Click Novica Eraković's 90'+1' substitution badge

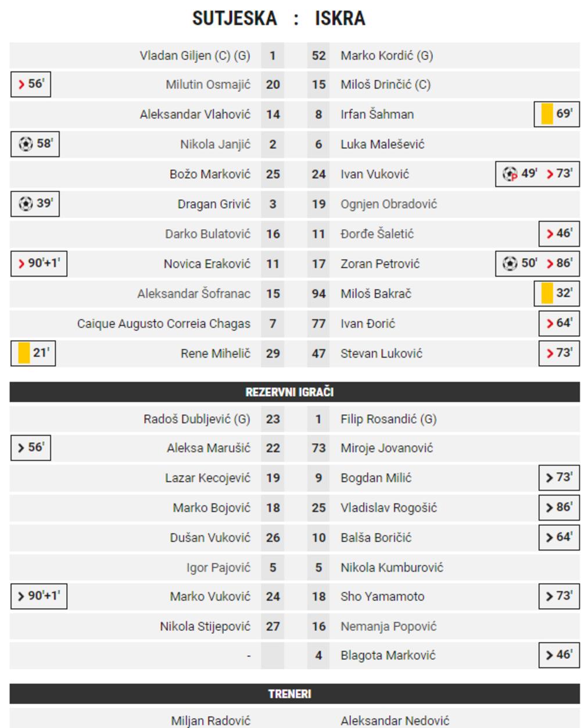39,263
